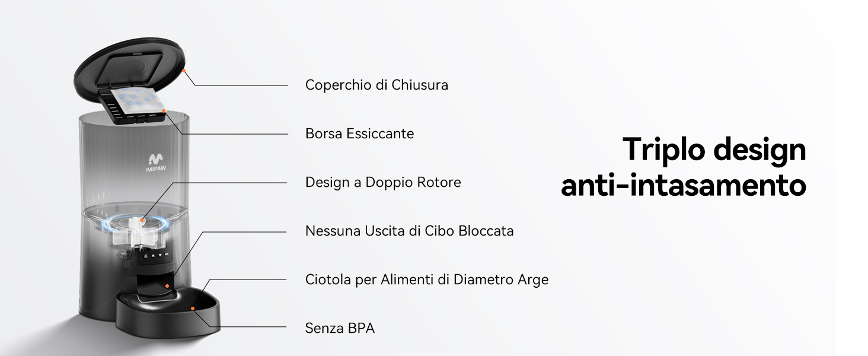Click the orange dot on the white rotor
Screen dimensions: 868x356
coord(142,220)
